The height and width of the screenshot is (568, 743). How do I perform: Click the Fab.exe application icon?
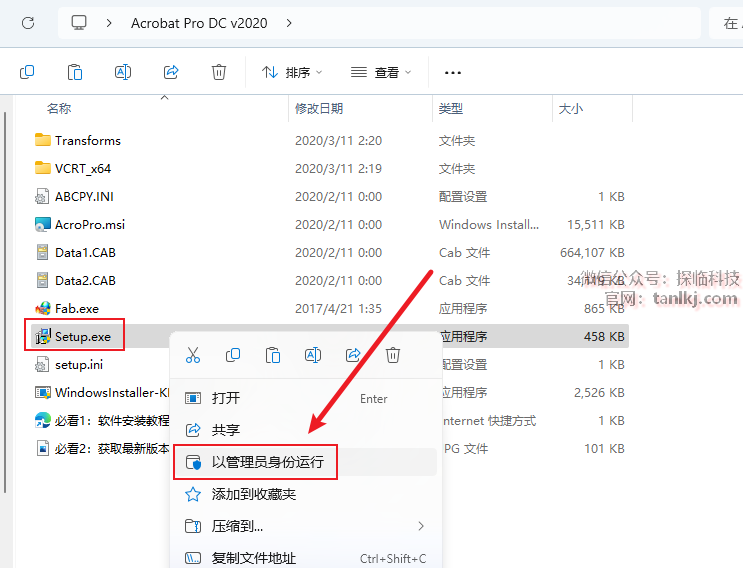(x=43, y=308)
